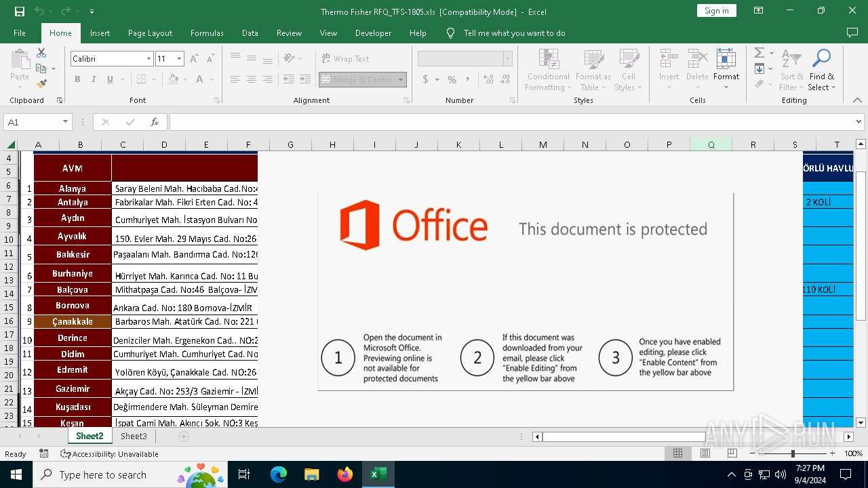Switch to Page Layout view icon
Screen dimensions: 868x488
pos(705,453)
